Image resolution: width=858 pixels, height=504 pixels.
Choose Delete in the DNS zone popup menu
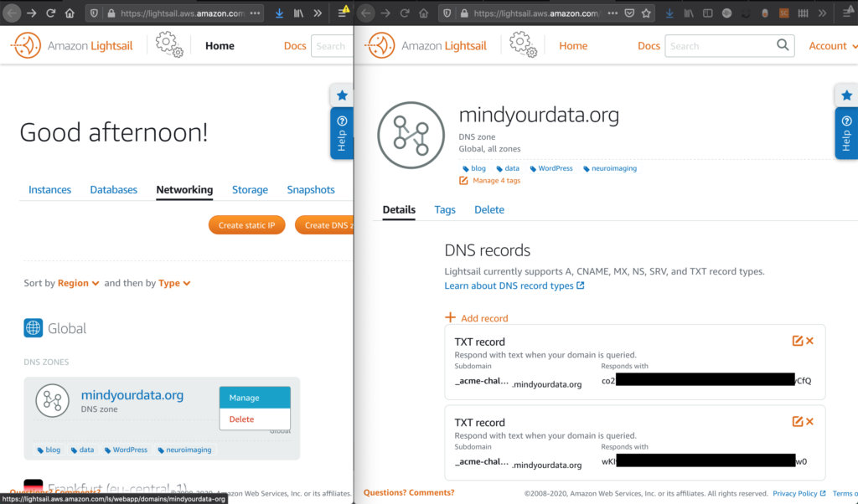point(255,419)
